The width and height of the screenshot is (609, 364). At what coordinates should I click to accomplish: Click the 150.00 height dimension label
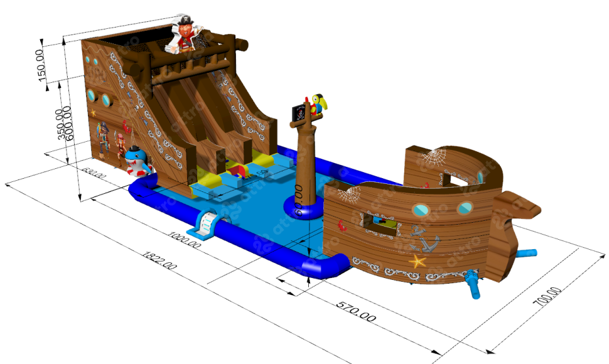[x=42, y=64]
